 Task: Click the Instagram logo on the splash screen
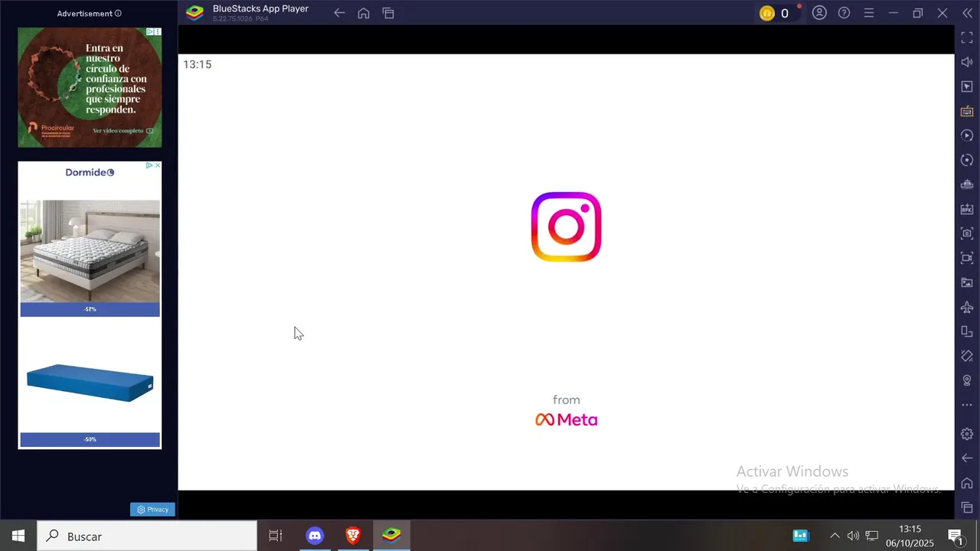point(567,227)
